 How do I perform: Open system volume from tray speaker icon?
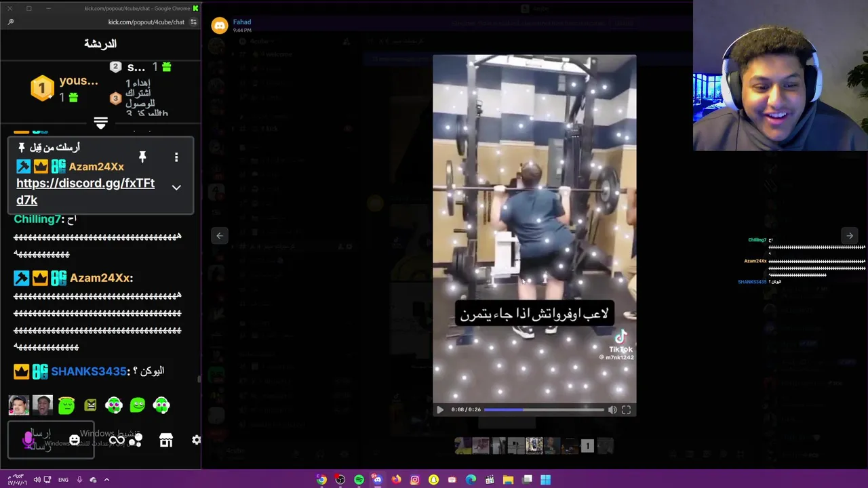click(37, 480)
